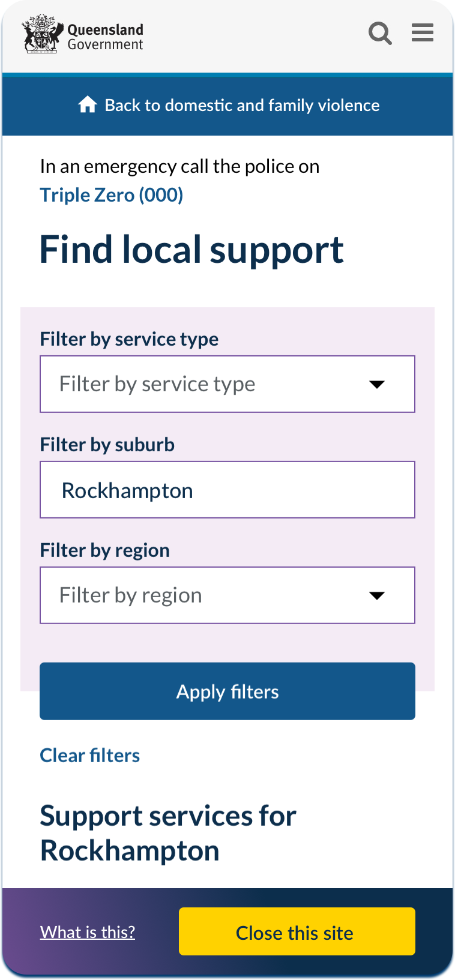Open the hamburger menu icon
This screenshot has width=455, height=980.
point(423,32)
